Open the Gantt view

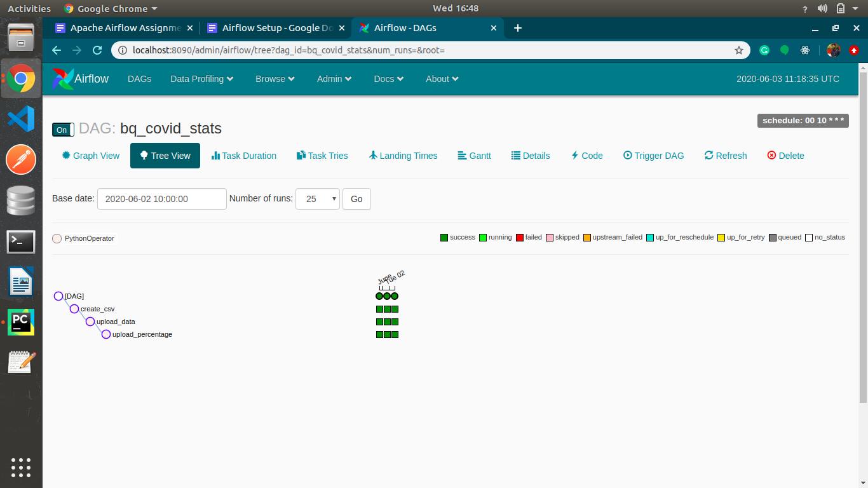[474, 156]
